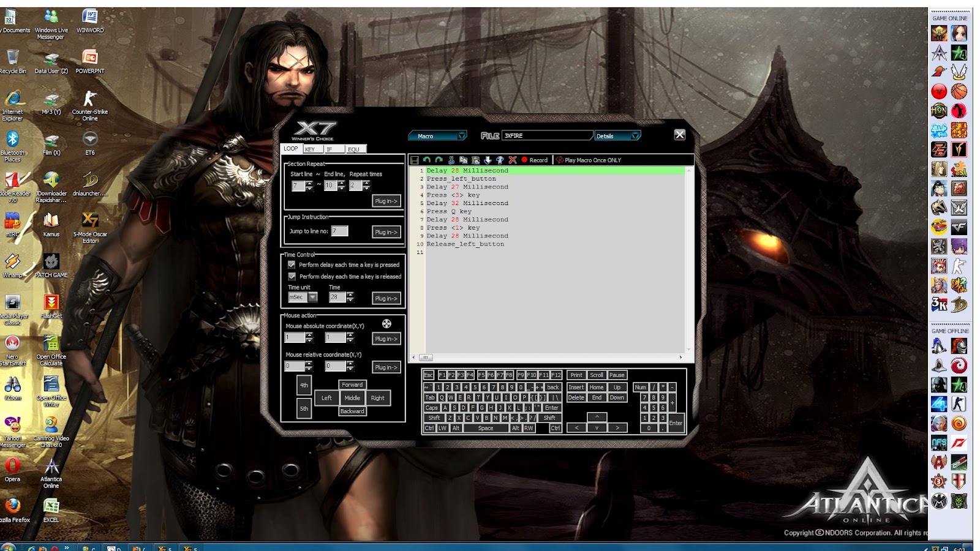The image size is (980, 551).
Task: Click the End line spinner arrows
Action: point(342,185)
